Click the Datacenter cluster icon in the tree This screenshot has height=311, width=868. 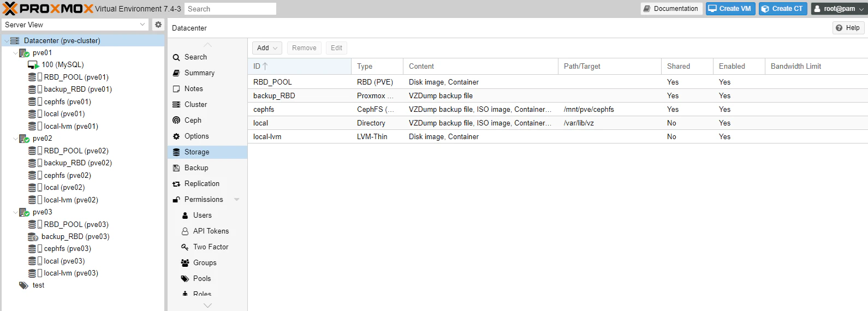click(x=15, y=41)
